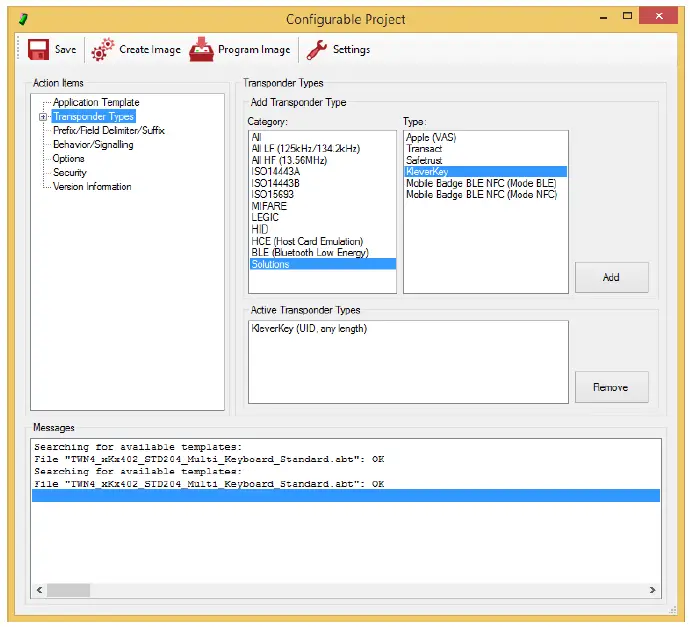The image size is (690, 627).
Task: Open the Security action item
Action: click(70, 172)
